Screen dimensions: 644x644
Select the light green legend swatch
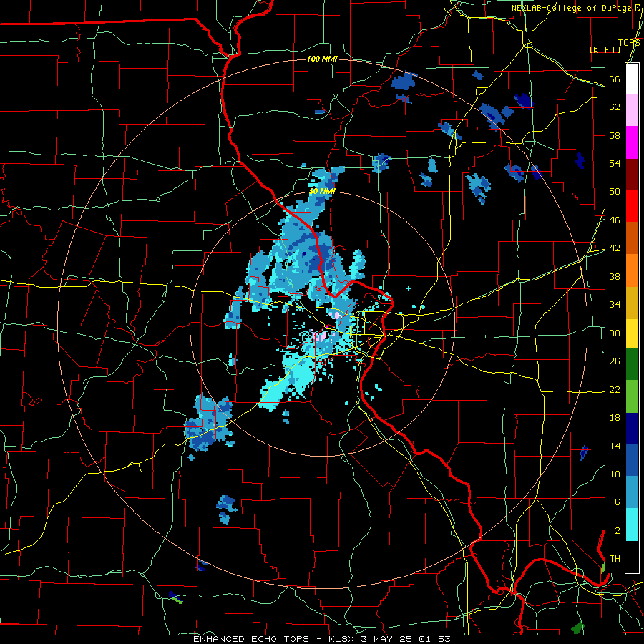click(x=632, y=398)
